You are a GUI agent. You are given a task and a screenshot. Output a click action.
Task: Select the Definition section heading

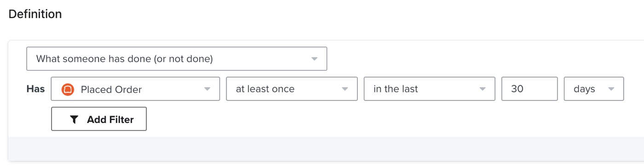[x=35, y=14]
